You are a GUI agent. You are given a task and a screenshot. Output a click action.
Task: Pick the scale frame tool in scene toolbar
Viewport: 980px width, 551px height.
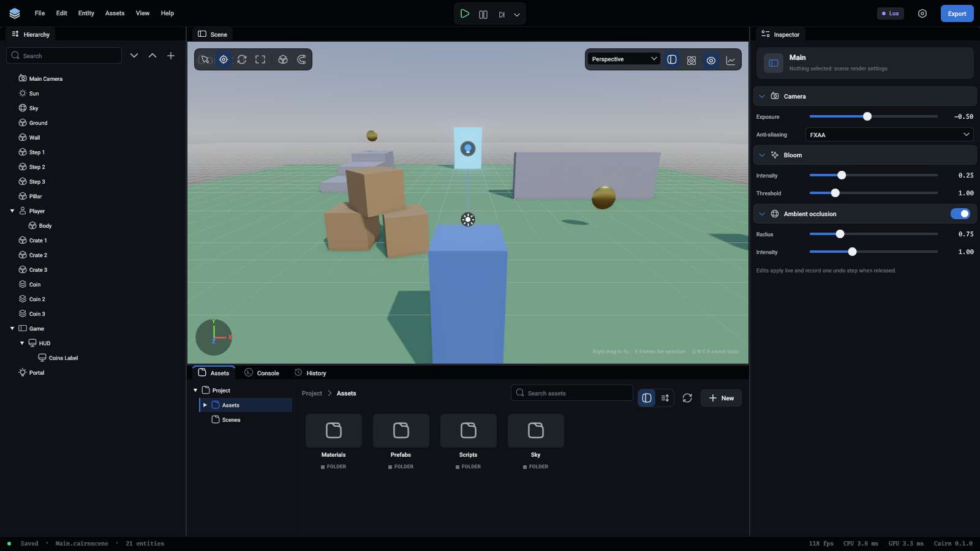coord(260,59)
